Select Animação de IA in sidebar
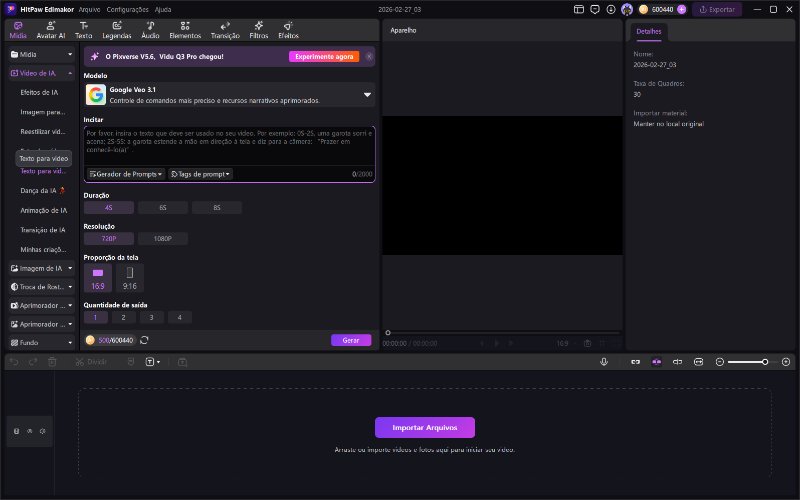The image size is (800, 500). point(43,210)
